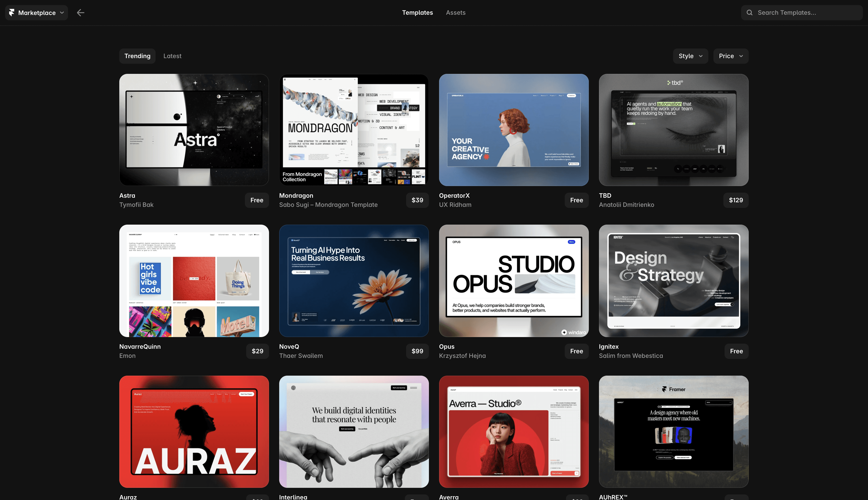Open author Emon's profile
The width and height of the screenshot is (868, 500).
point(127,356)
